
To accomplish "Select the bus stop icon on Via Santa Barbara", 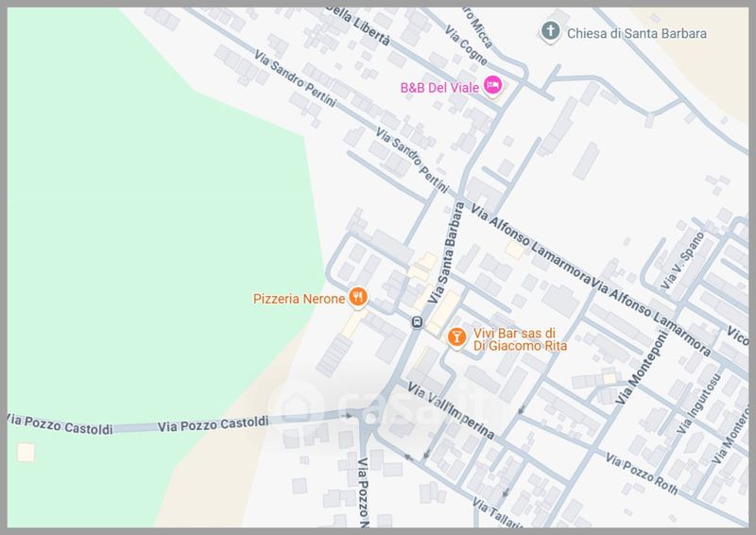I will (416, 323).
